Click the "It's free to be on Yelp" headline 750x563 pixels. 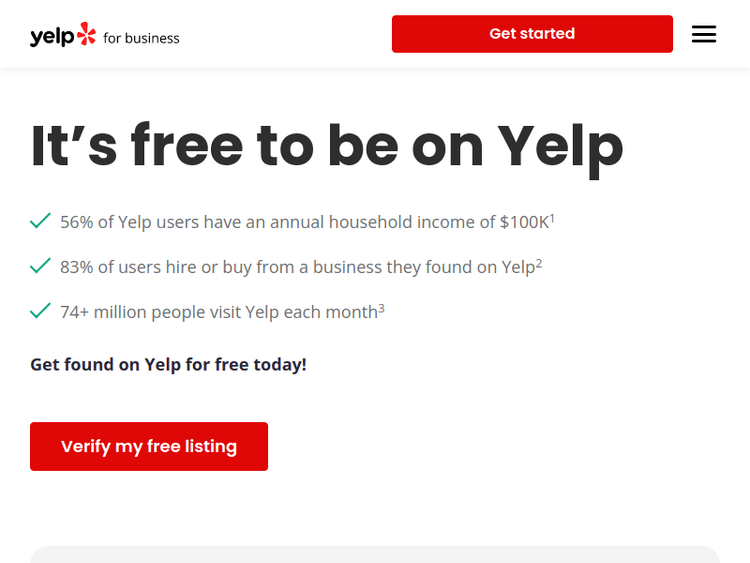click(327, 146)
